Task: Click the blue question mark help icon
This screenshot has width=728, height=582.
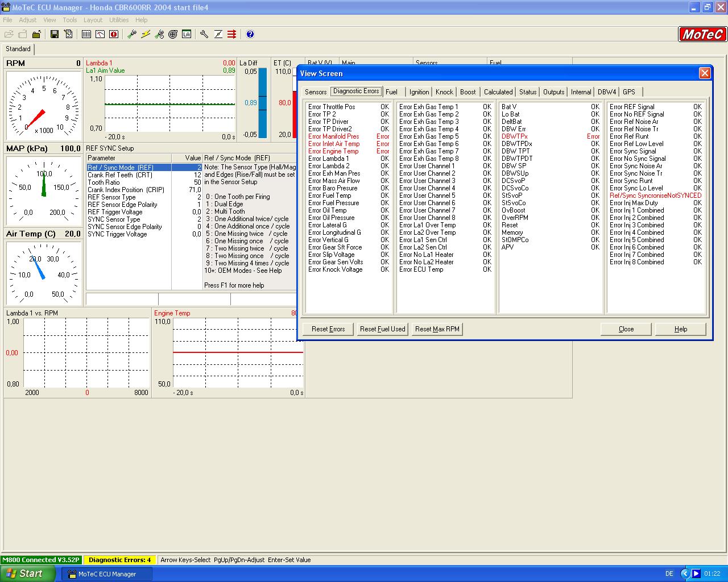Action: point(250,34)
